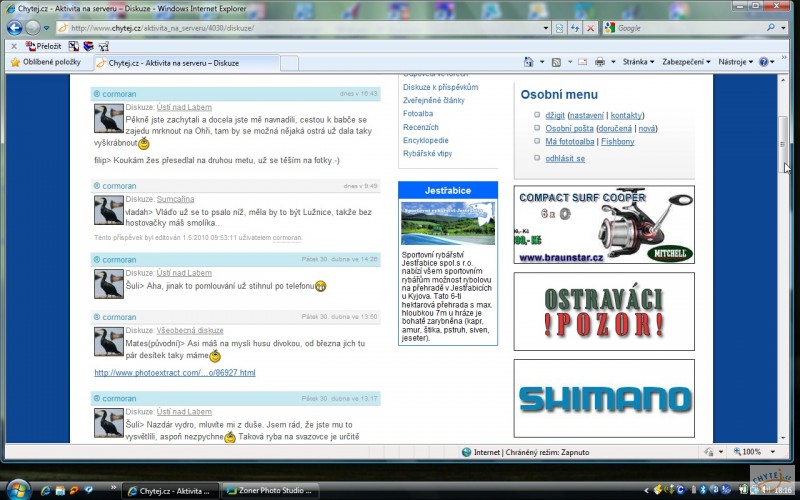Click the Ostraváci Pozor banner
The image size is (800, 500).
coord(604,312)
